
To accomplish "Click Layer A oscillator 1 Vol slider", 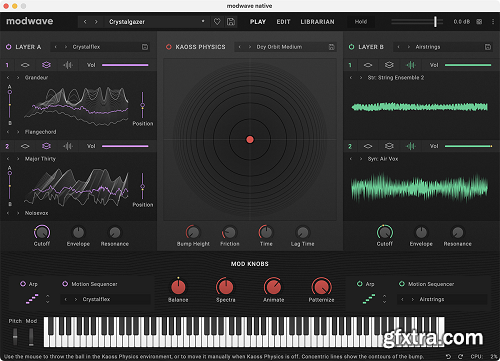I will click(x=125, y=65).
